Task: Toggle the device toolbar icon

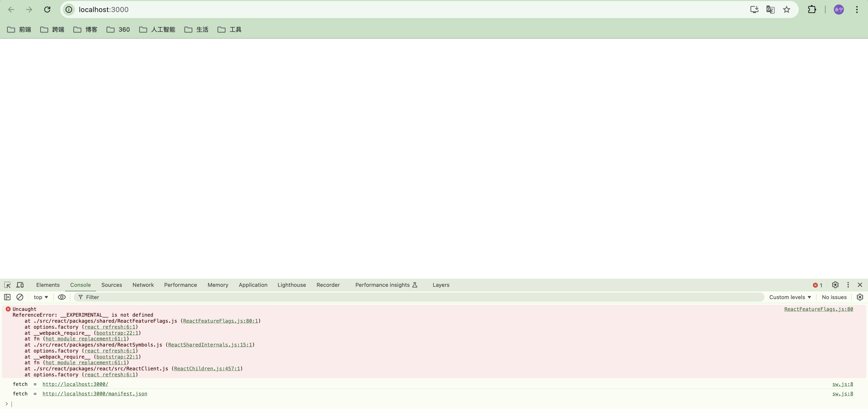Action: tap(20, 285)
